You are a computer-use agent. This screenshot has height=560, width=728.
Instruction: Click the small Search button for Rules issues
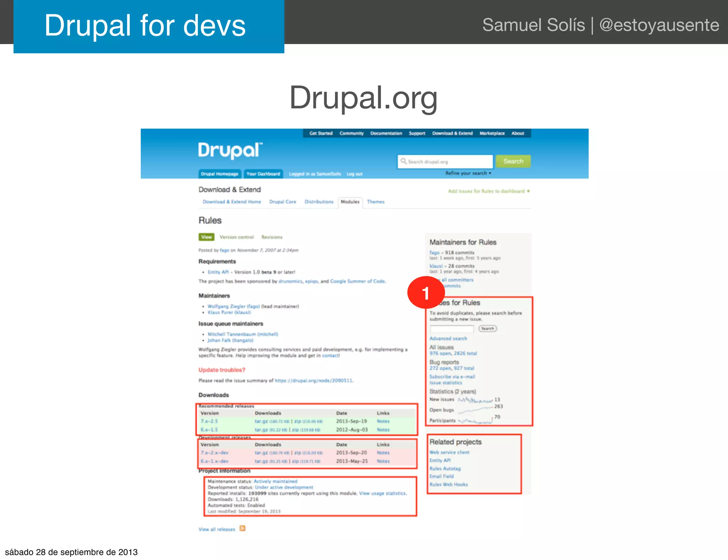pos(487,329)
